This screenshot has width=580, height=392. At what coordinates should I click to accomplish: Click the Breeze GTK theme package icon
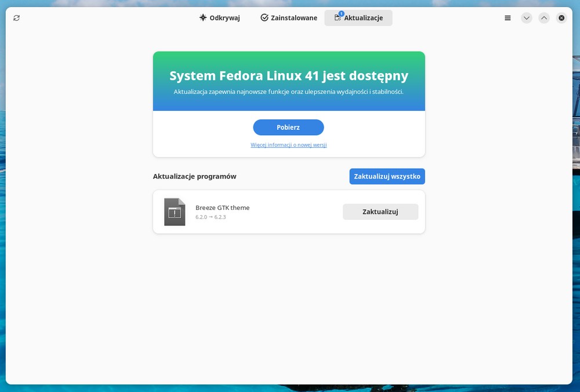pos(175,212)
